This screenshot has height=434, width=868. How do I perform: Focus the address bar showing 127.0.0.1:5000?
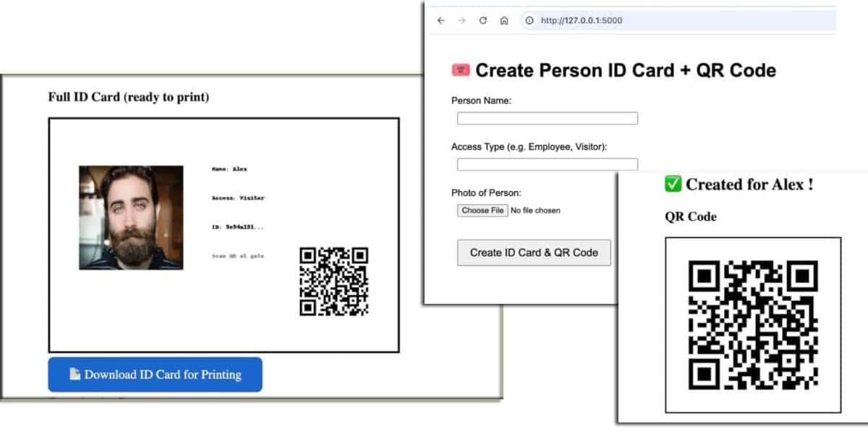tap(651, 20)
